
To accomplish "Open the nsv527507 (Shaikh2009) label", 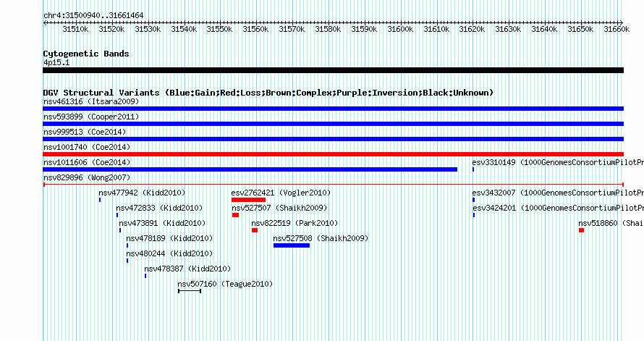I will tap(280, 208).
